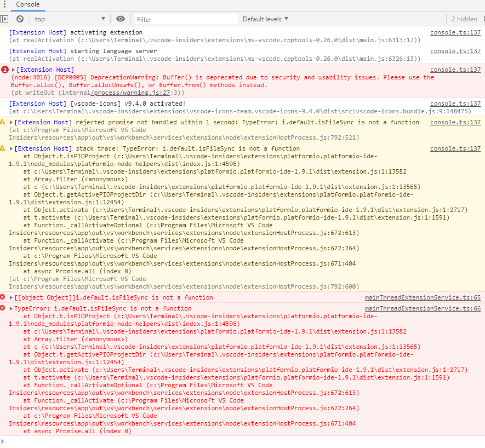The width and height of the screenshot is (485, 448).
Task: Expand the [object Object] error entry
Action: pyautogui.click(x=11, y=297)
